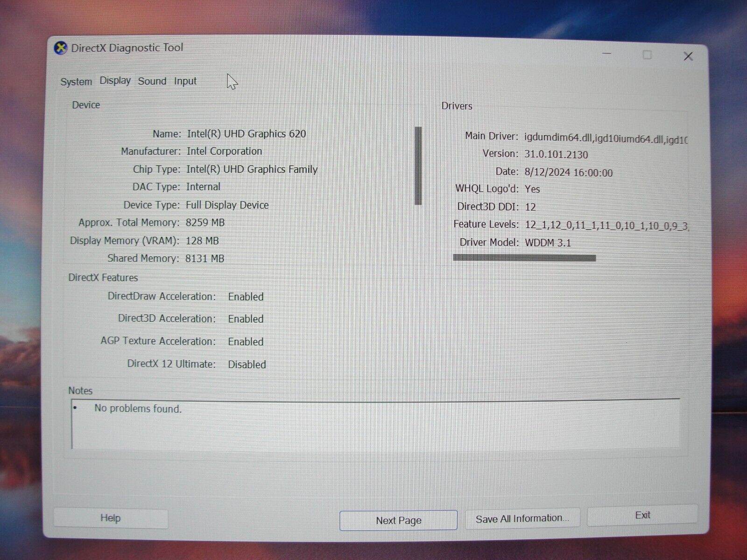The height and width of the screenshot is (560, 747).
Task: Click the DirectX 12 Ultimate Disabled value
Action: (x=247, y=364)
